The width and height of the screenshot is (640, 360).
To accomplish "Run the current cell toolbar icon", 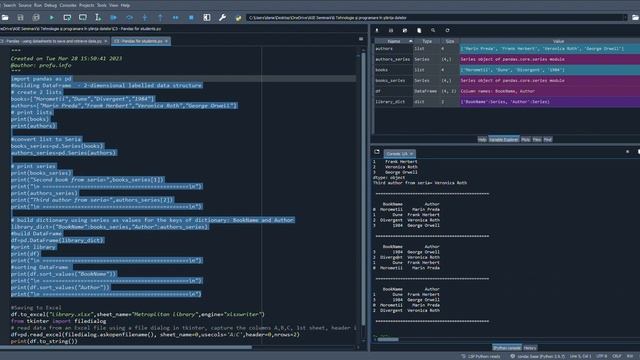I will 67,18.
